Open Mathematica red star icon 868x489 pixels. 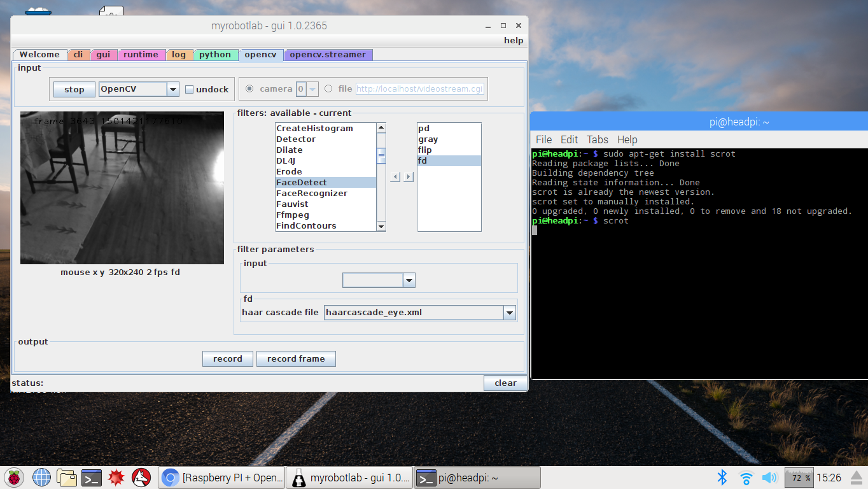coord(116,478)
